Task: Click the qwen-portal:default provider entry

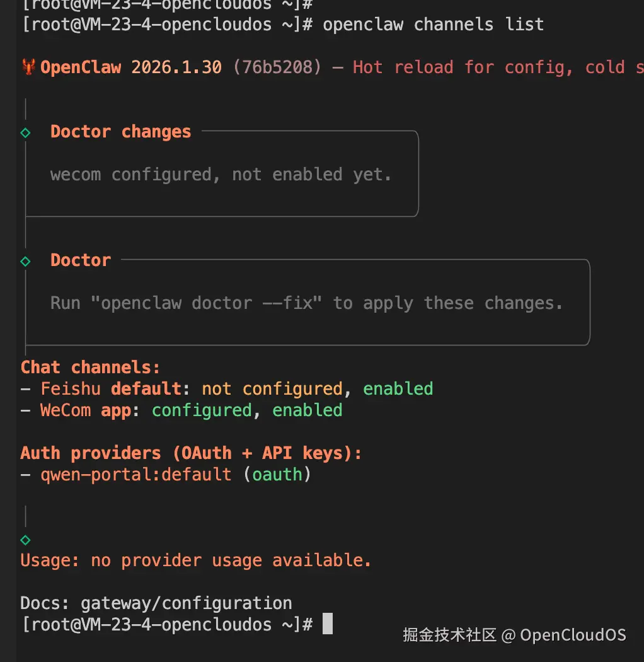Action: pyautogui.click(x=136, y=475)
